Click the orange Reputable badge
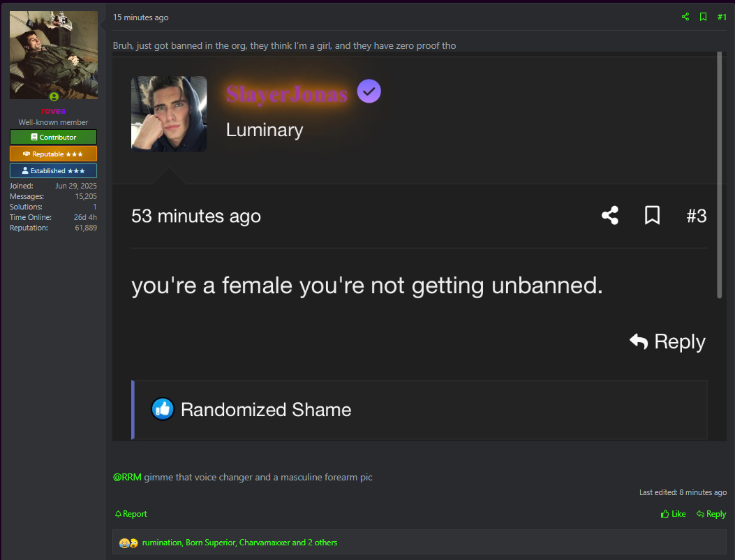The width and height of the screenshot is (735, 560). (54, 154)
